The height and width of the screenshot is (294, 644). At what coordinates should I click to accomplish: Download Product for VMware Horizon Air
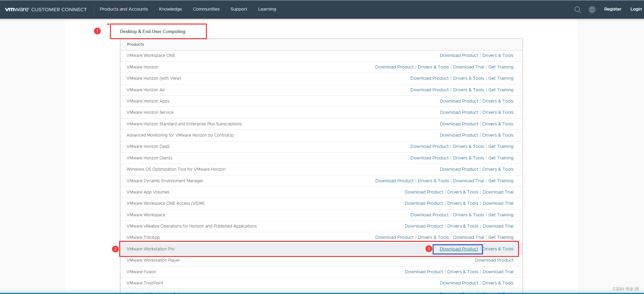click(430, 90)
